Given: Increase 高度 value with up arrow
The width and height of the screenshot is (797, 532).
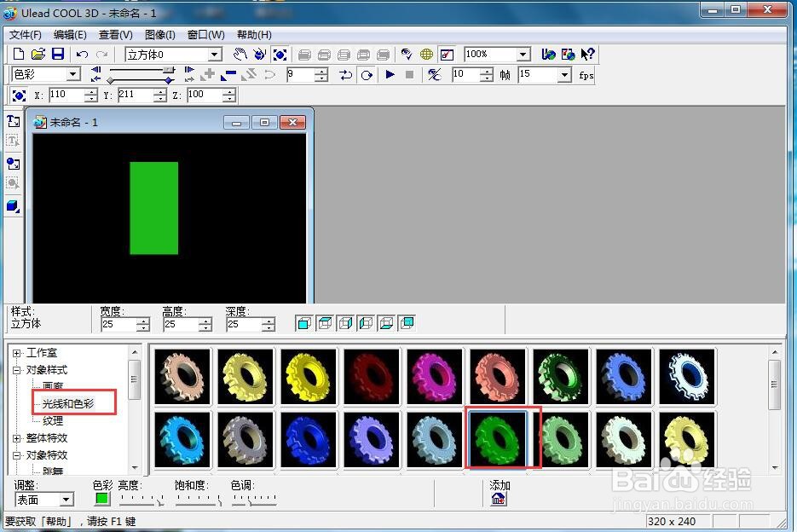Looking at the screenshot, I should click(x=205, y=321).
